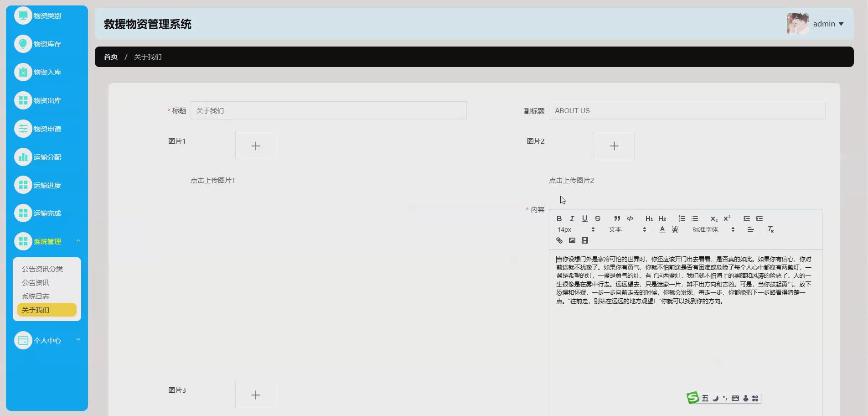
Task: Decrease text indent in the editor
Action: click(x=747, y=218)
